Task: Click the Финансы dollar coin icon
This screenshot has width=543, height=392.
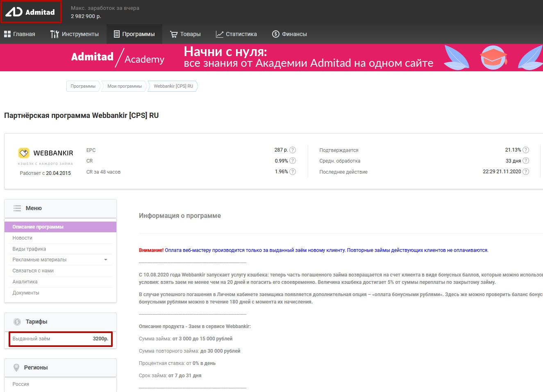Action: 276,34
